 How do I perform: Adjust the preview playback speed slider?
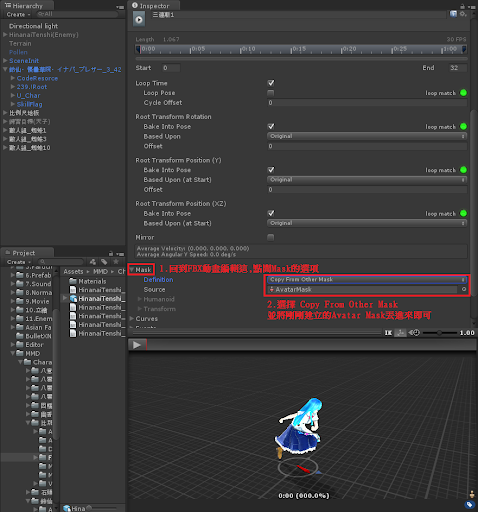pyautogui.click(x=440, y=333)
